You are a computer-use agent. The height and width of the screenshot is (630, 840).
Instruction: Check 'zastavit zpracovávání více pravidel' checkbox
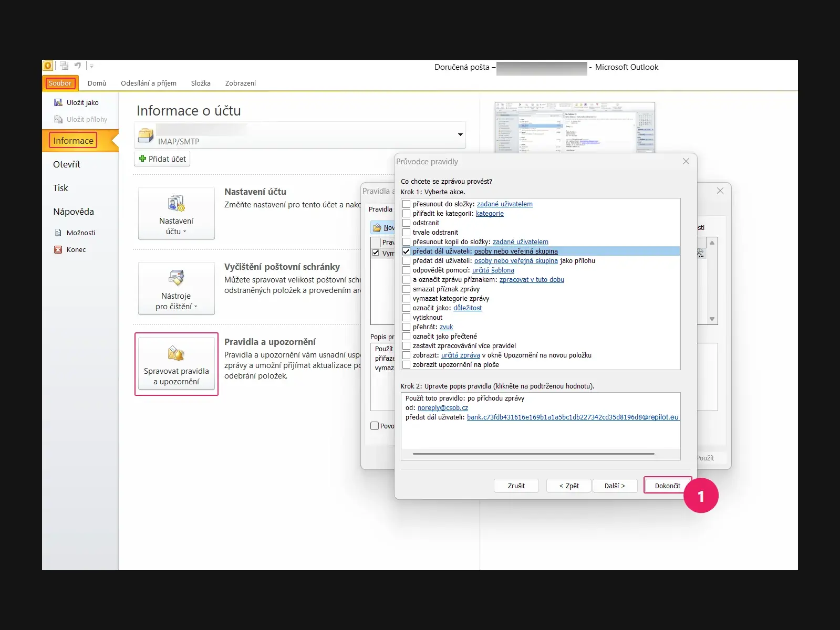click(x=406, y=345)
